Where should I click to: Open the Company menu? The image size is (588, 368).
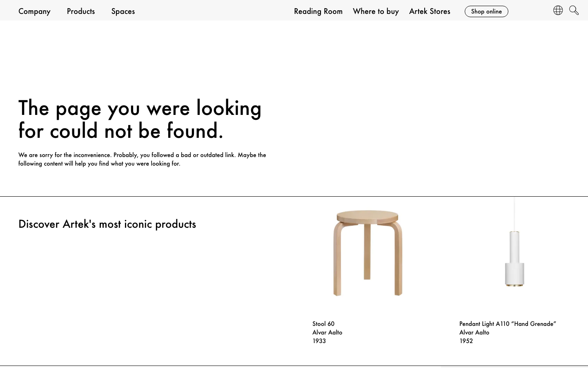click(34, 11)
